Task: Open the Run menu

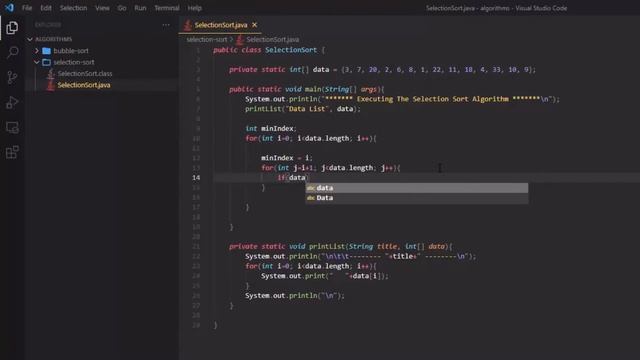Action: click(x=140, y=8)
